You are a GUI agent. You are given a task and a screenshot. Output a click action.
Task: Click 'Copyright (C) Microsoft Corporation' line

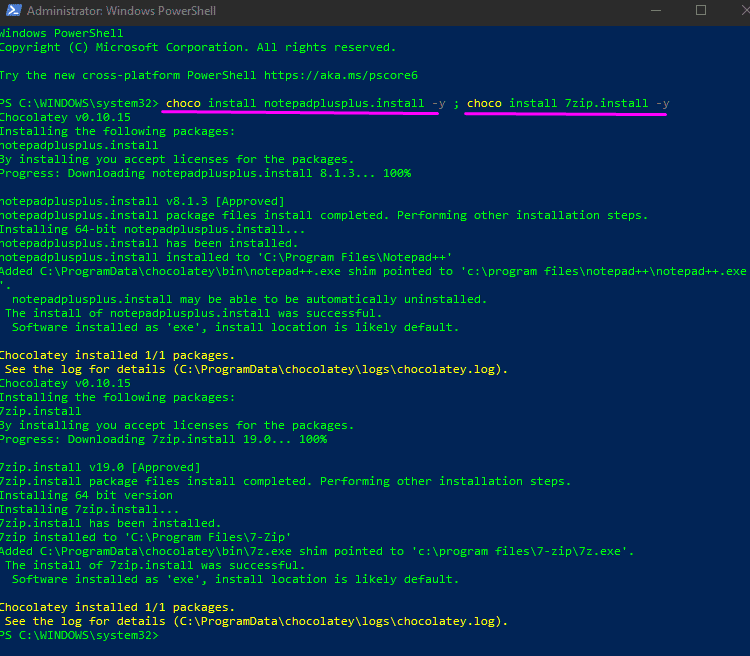click(198, 47)
